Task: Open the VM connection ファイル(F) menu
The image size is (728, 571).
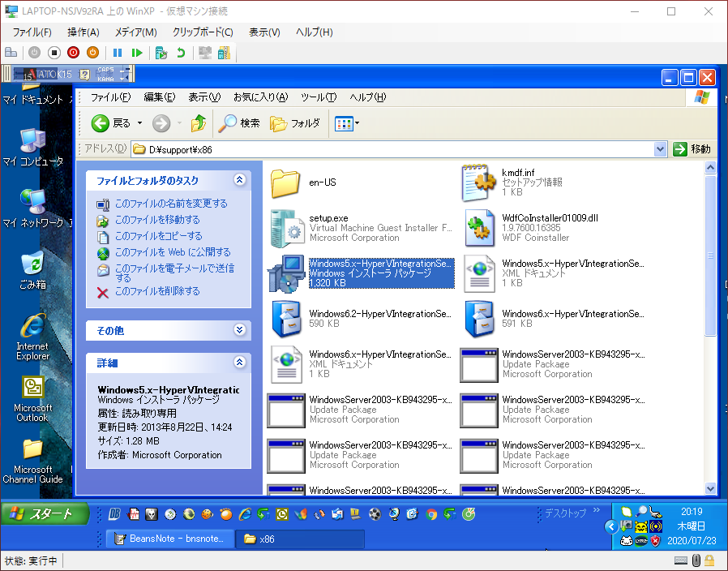Action: (32, 32)
